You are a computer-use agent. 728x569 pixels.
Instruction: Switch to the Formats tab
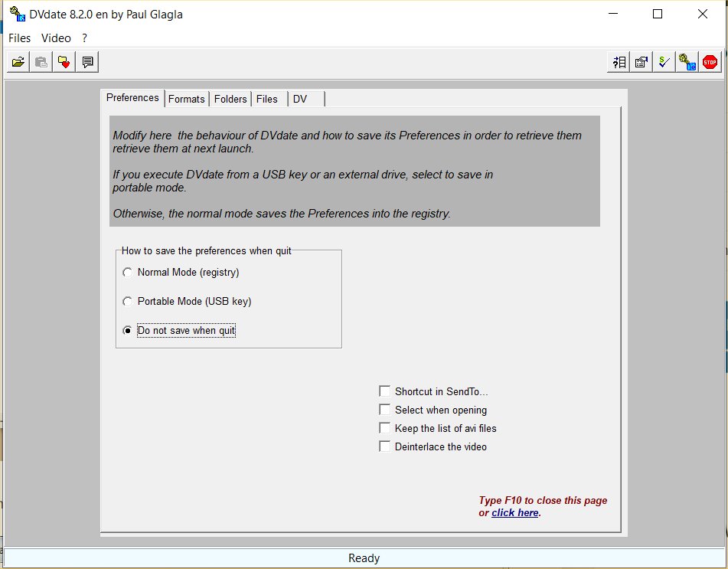pos(187,99)
